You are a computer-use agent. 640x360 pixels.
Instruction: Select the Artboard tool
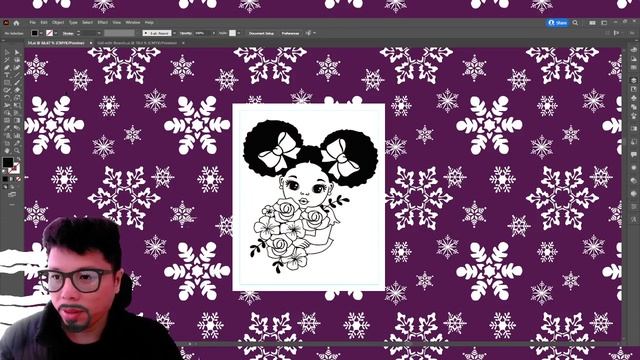click(7, 143)
